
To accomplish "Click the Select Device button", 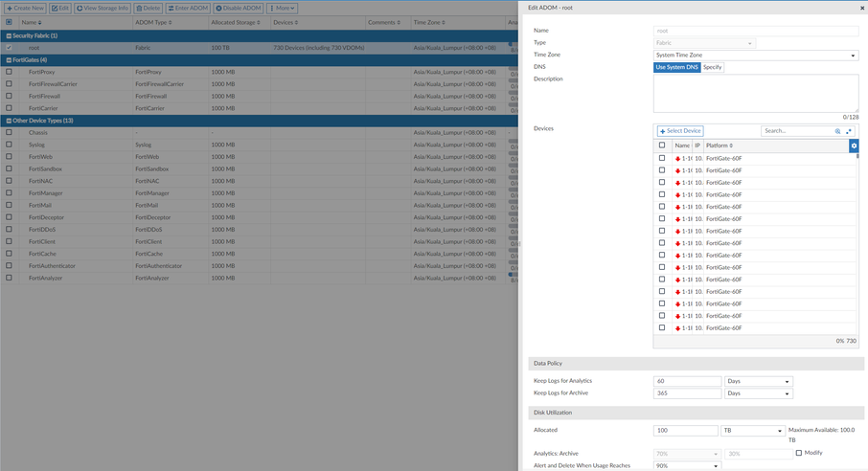I will 680,131.
